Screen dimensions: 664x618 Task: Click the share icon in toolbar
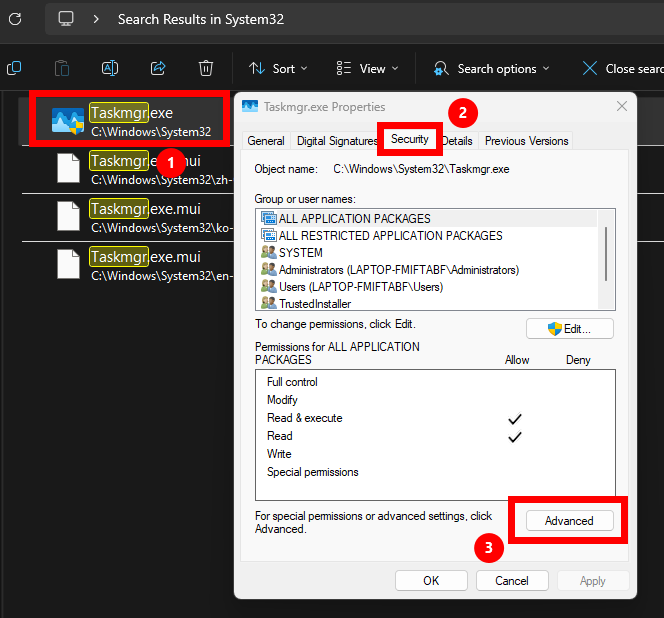coord(158,68)
